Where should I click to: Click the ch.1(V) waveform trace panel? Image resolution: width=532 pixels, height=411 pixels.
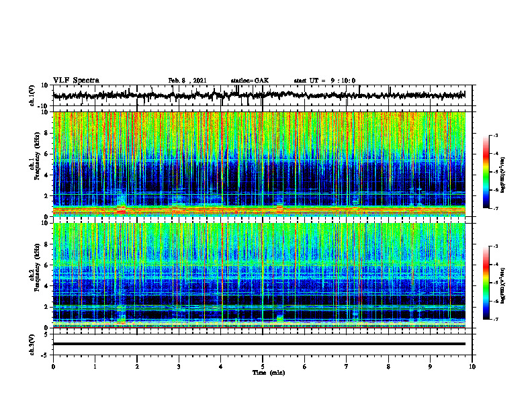263,95
